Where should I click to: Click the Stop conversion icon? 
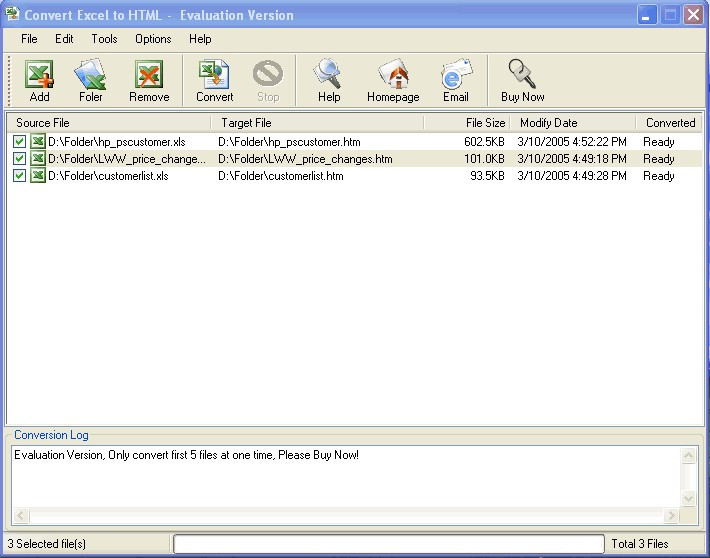pos(268,74)
